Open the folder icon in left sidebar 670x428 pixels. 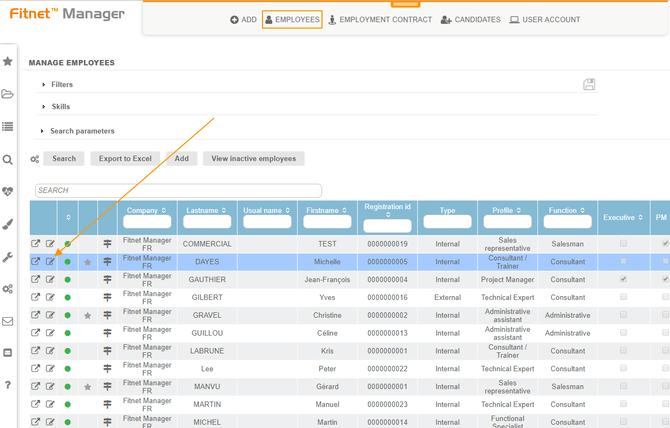pyautogui.click(x=8, y=94)
